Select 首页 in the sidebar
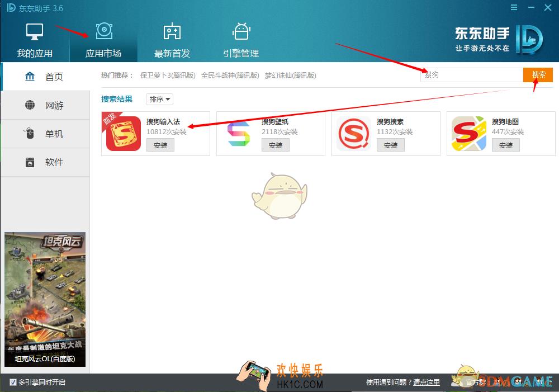Screen dimensions: 559x392 (46, 77)
